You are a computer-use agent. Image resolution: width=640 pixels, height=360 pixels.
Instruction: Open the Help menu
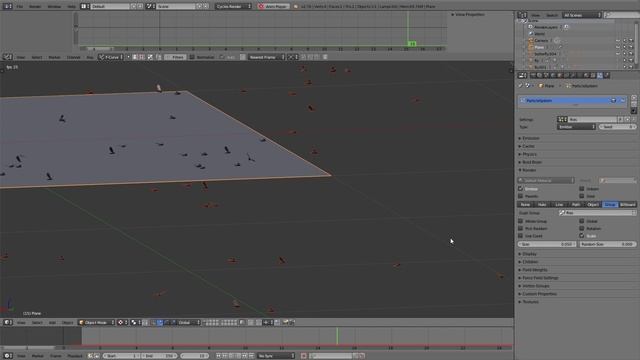click(71, 7)
